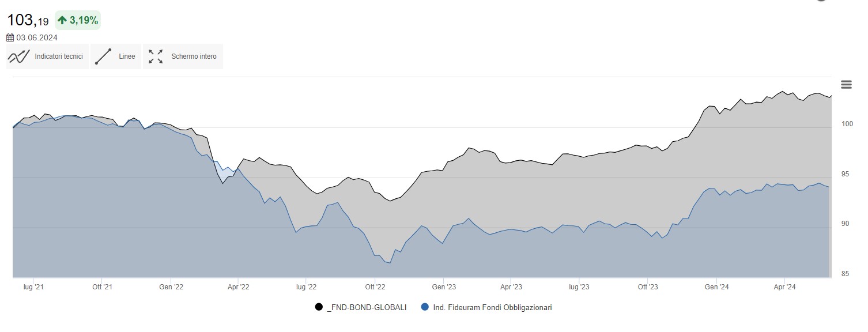The height and width of the screenshot is (332, 868).
Task: Open the Indicatori tecnici text button
Action: click(59, 56)
